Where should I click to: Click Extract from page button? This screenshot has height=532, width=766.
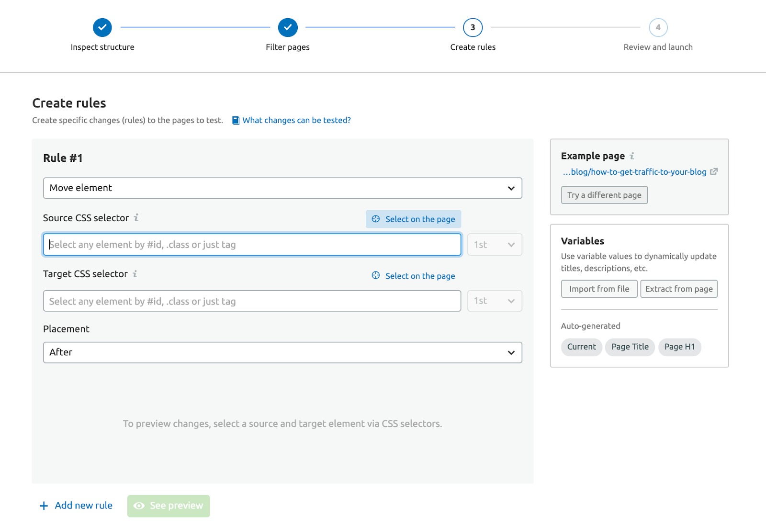pyautogui.click(x=679, y=289)
